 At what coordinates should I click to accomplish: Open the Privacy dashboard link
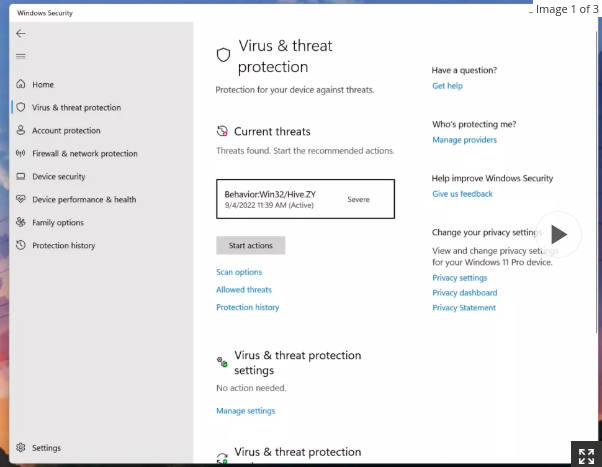point(465,293)
